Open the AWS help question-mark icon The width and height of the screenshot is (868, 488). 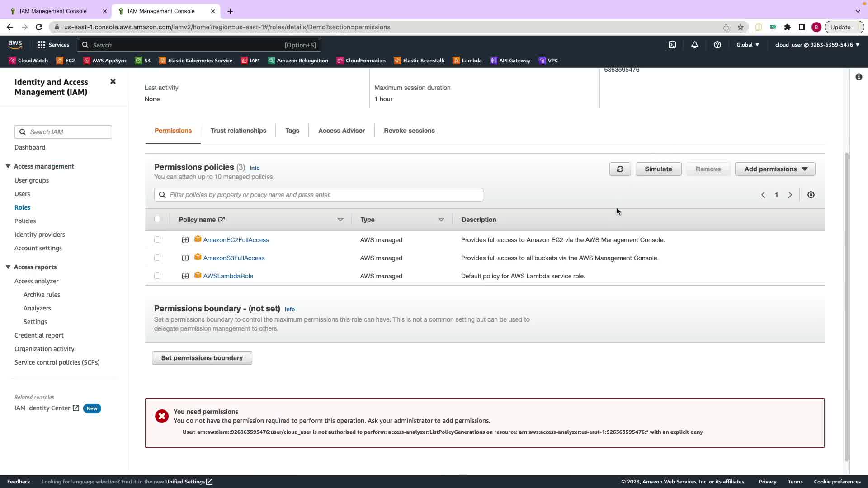tap(717, 45)
